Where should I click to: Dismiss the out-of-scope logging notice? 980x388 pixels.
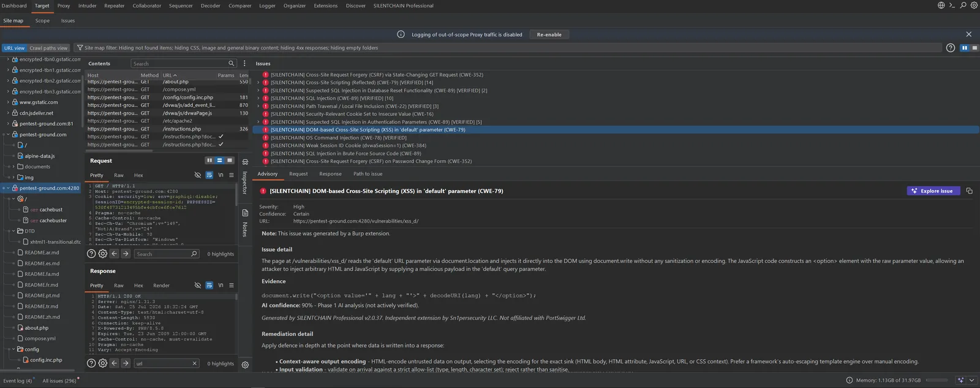click(x=968, y=34)
